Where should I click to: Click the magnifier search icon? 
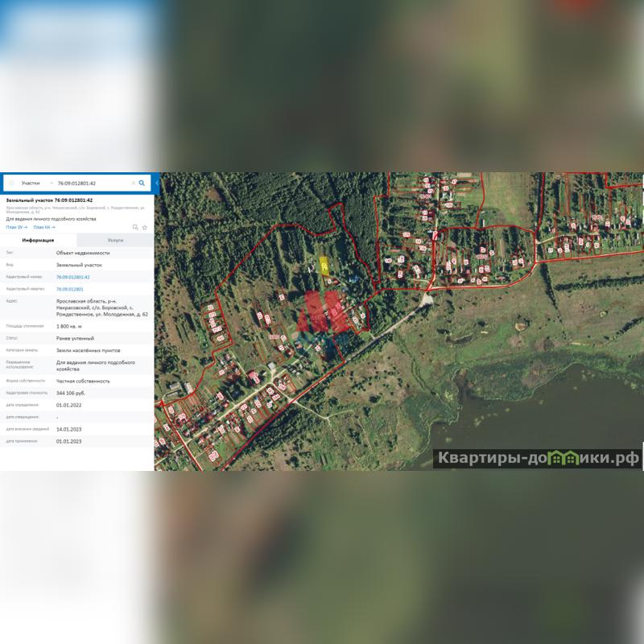pos(142,184)
